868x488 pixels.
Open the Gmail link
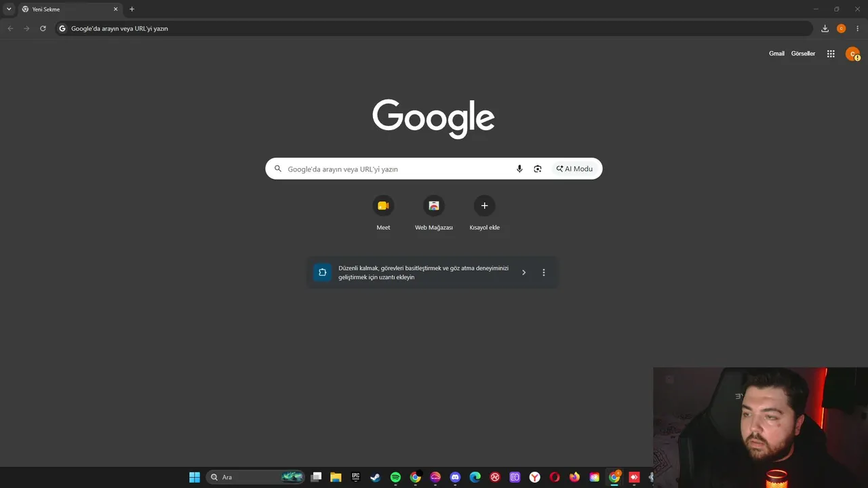tap(776, 54)
